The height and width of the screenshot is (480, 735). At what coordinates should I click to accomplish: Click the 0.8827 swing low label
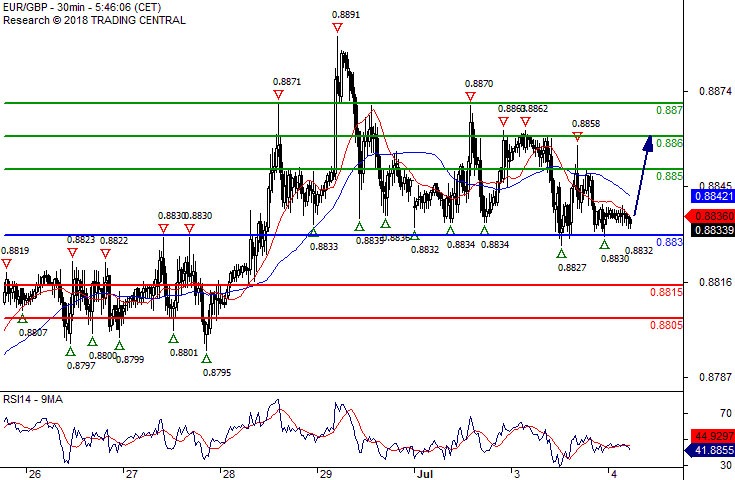[572, 268]
